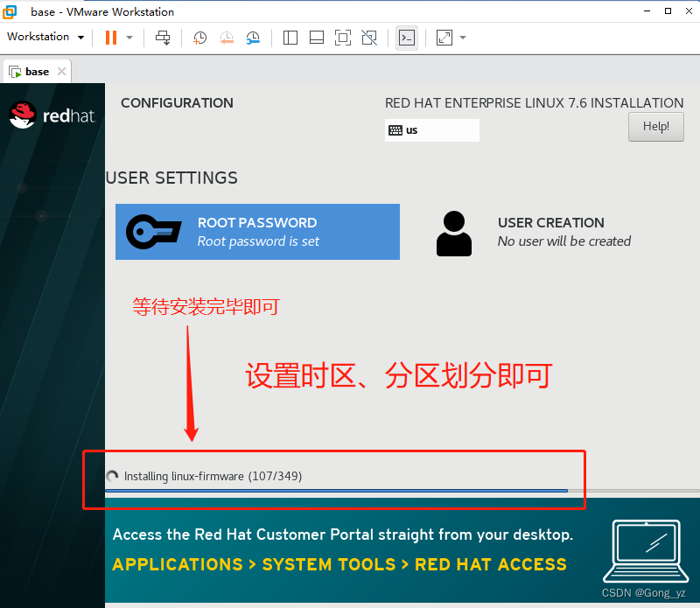Minimize the VMware Workstation window
This screenshot has width=700, height=608.
pos(647,11)
